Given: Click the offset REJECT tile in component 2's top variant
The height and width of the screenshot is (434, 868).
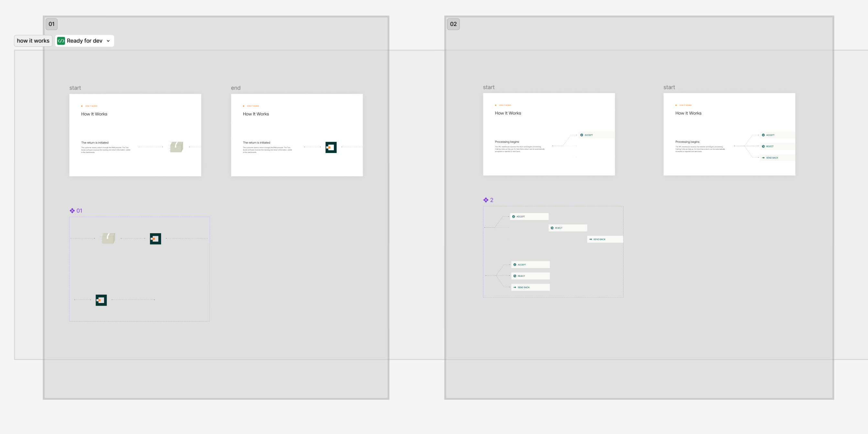Looking at the screenshot, I should [568, 228].
